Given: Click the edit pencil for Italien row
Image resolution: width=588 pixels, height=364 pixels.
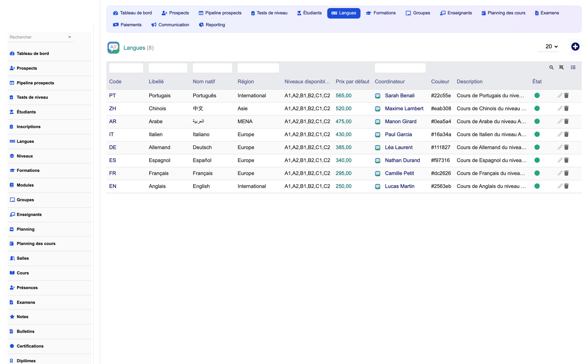Looking at the screenshot, I should tap(560, 134).
